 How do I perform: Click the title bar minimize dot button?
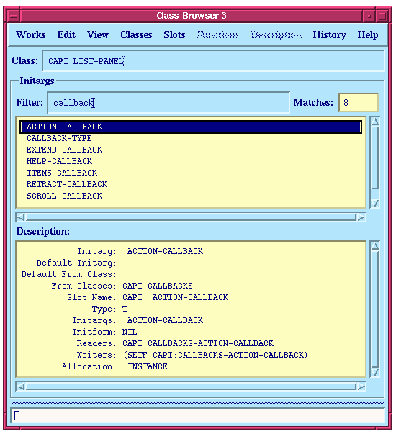pyautogui.click(x=369, y=16)
